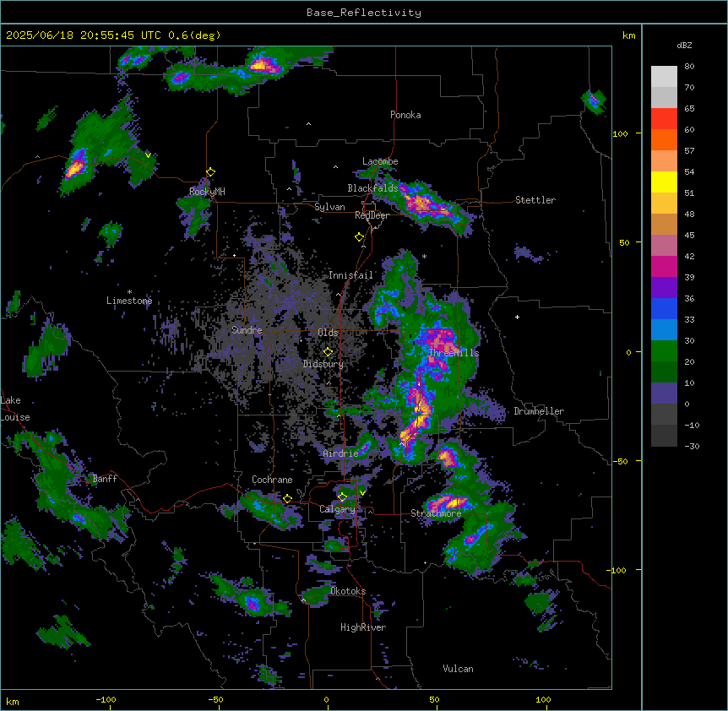Click the Olds city label

[328, 333]
